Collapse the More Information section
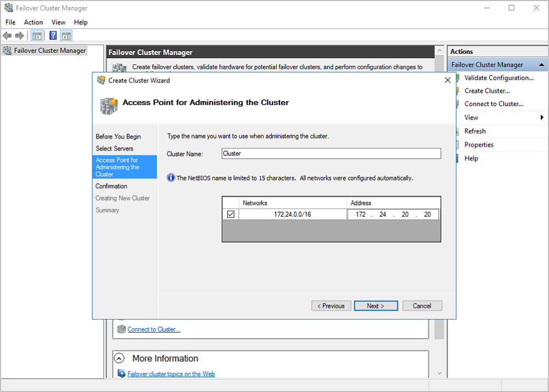The height and width of the screenshot is (392, 549). (119, 359)
